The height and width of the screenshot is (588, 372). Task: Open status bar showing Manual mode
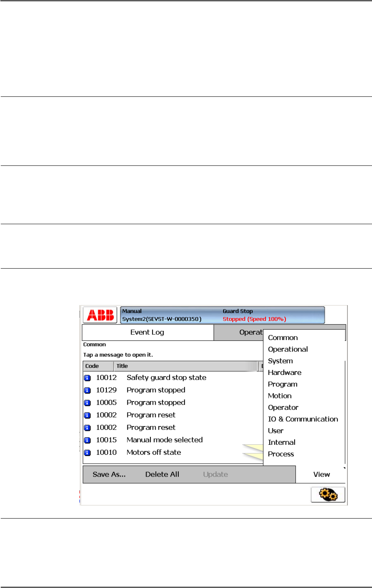[x=222, y=315]
